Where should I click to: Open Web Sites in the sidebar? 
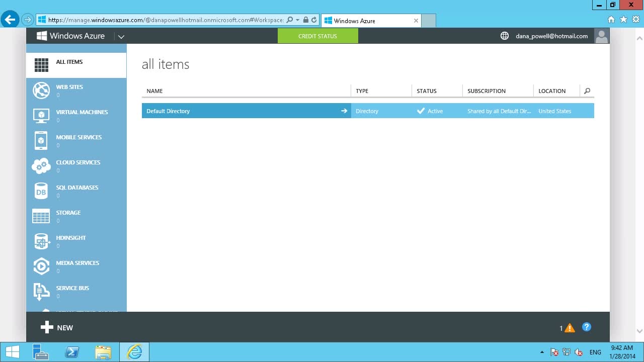(x=69, y=87)
